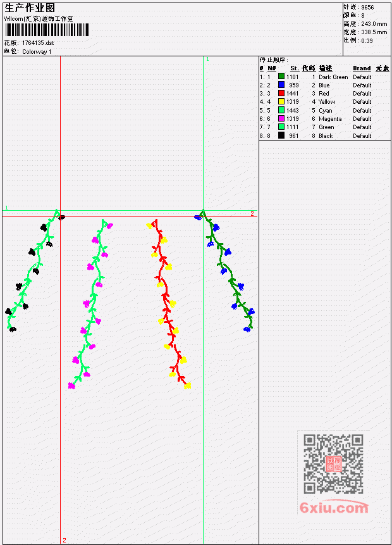392x545 pixels.
Task: Click the Cyan description text
Action: (x=326, y=111)
